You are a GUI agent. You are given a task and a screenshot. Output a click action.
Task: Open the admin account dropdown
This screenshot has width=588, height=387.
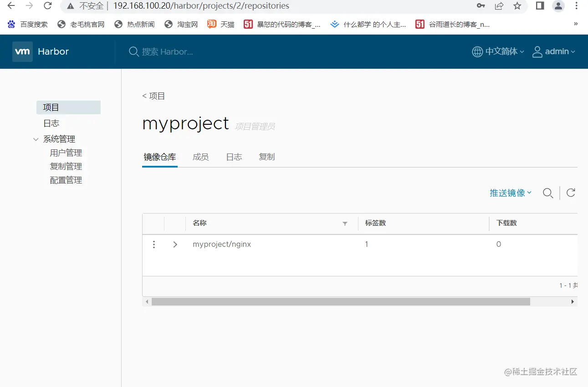pos(560,52)
